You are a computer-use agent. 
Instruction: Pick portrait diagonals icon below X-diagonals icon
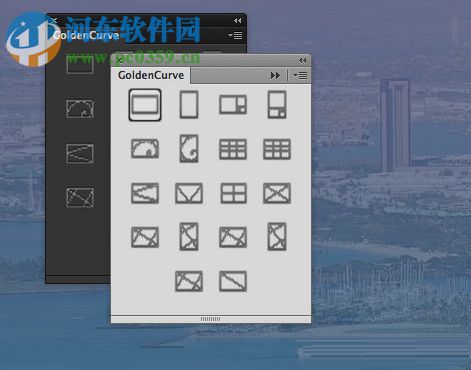click(x=277, y=237)
